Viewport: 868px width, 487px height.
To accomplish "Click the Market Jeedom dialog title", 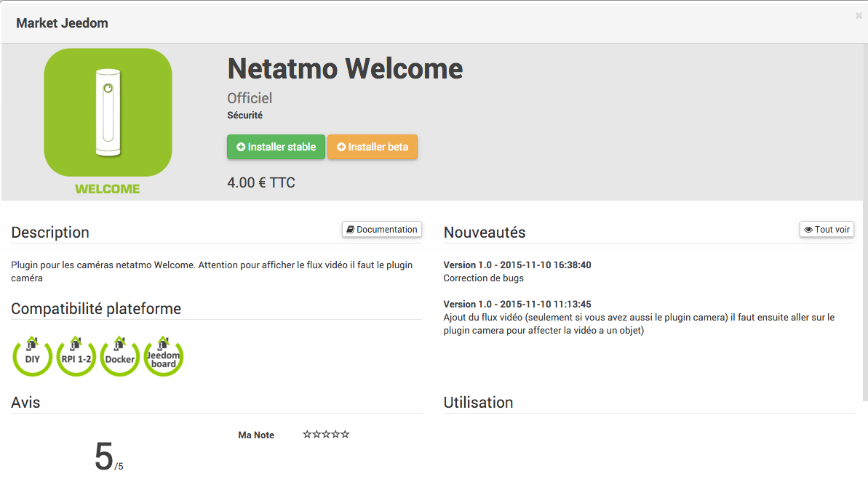I will click(x=62, y=23).
